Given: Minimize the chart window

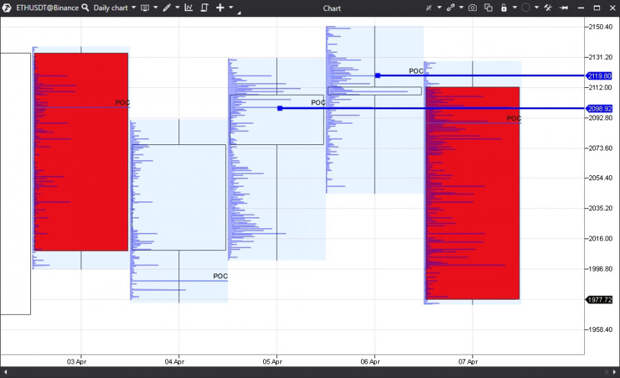Looking at the screenshot, I should click(581, 8).
